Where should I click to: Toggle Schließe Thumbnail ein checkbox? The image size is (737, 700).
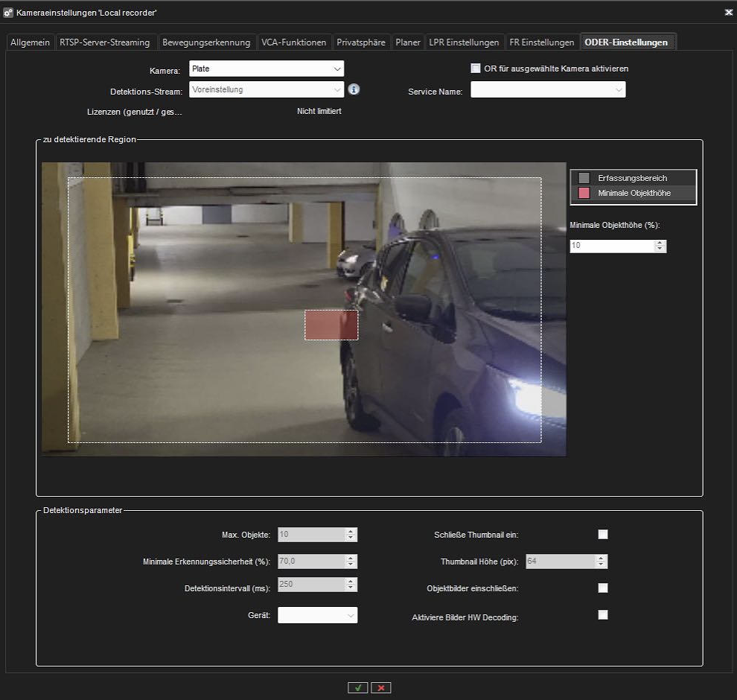[603, 534]
